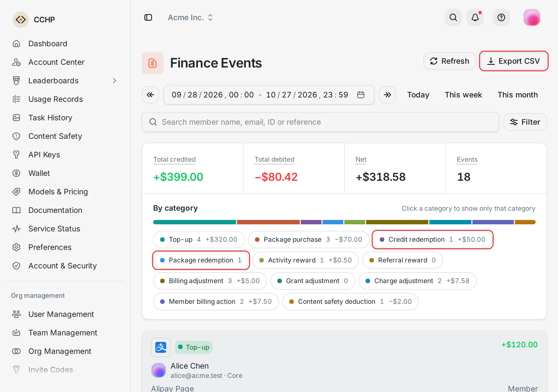The image size is (558, 392).
Task: Open Account Center in the sidebar
Action: coord(65,62)
